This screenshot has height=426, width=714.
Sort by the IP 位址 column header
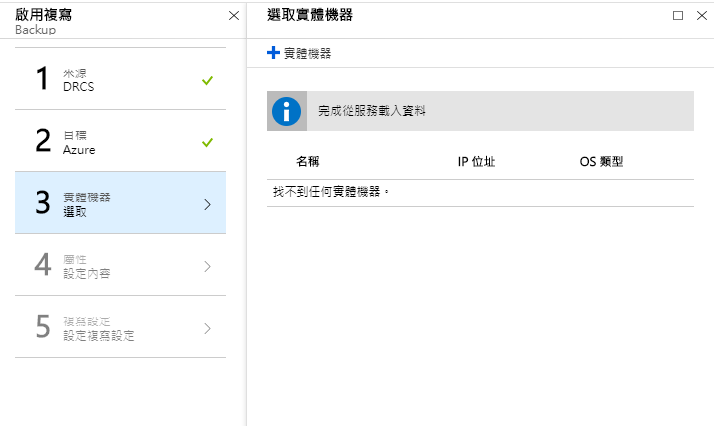pos(476,162)
